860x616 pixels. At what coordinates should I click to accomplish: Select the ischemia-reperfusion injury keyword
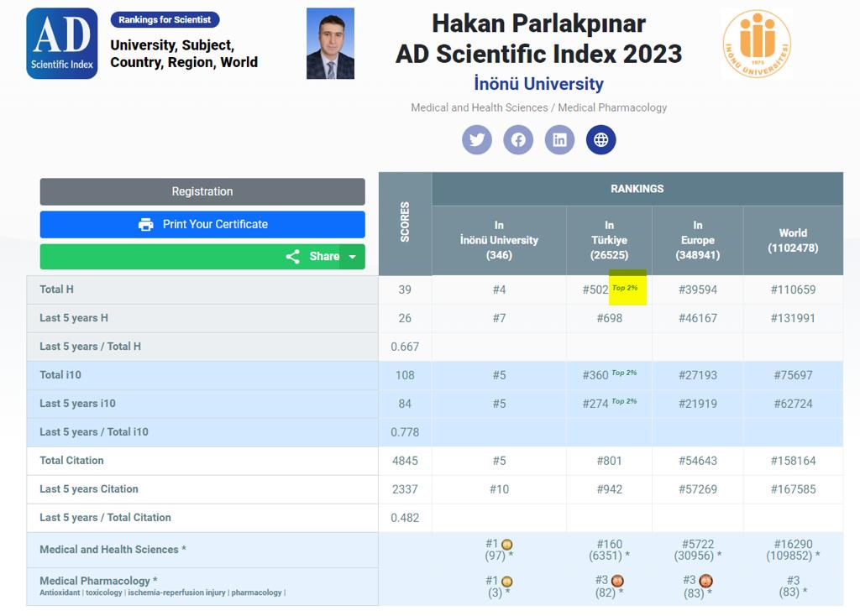point(176,593)
